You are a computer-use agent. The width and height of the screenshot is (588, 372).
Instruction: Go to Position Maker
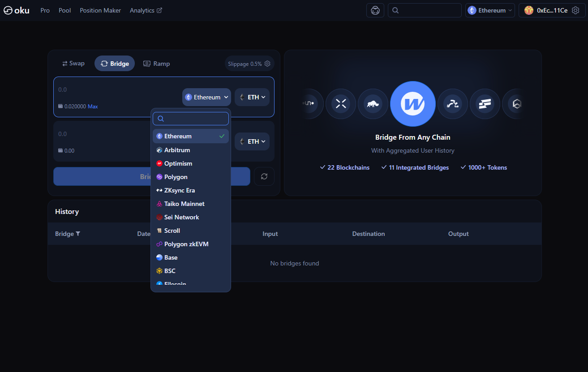tap(100, 10)
